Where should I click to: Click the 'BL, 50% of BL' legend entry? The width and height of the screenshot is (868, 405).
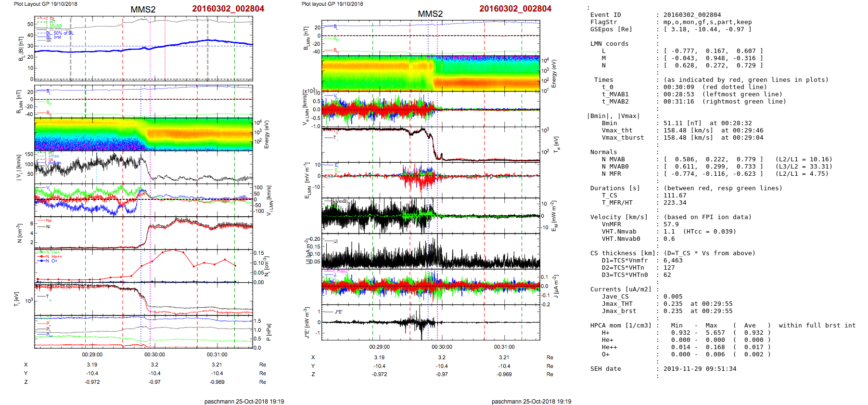tap(60, 33)
